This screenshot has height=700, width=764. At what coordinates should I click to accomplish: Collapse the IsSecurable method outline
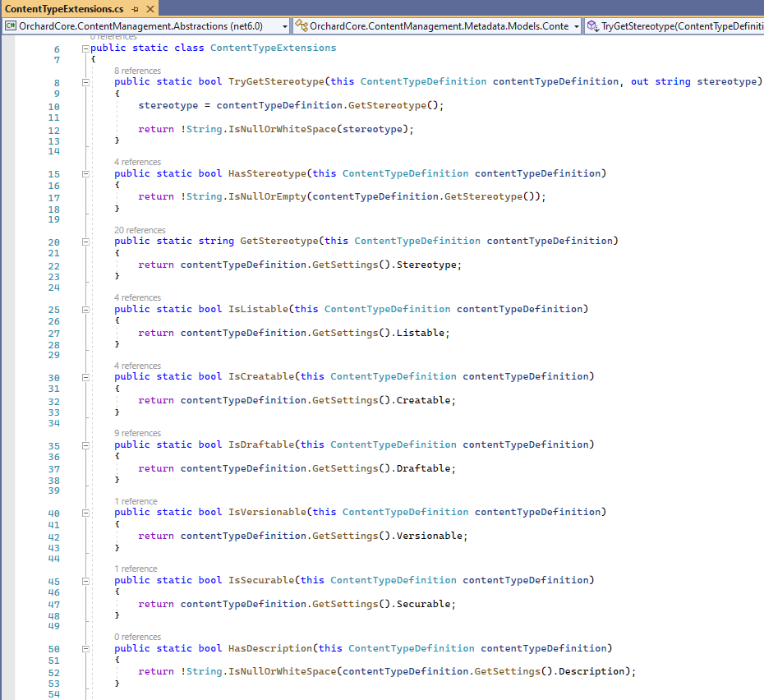(x=85, y=581)
